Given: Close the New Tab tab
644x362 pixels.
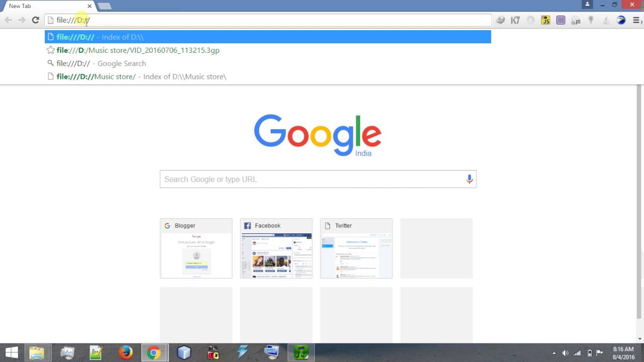Looking at the screenshot, I should point(89,6).
